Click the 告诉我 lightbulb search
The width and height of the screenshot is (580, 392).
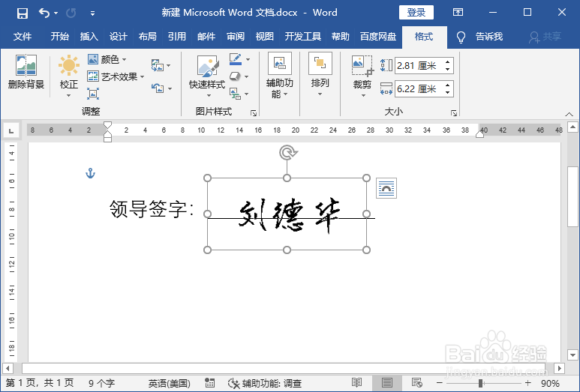tap(479, 37)
